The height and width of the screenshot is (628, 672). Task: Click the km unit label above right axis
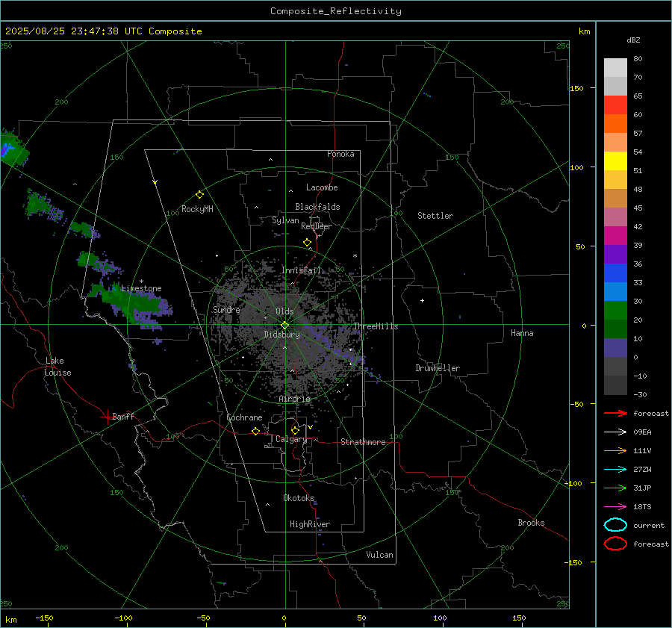584,31
